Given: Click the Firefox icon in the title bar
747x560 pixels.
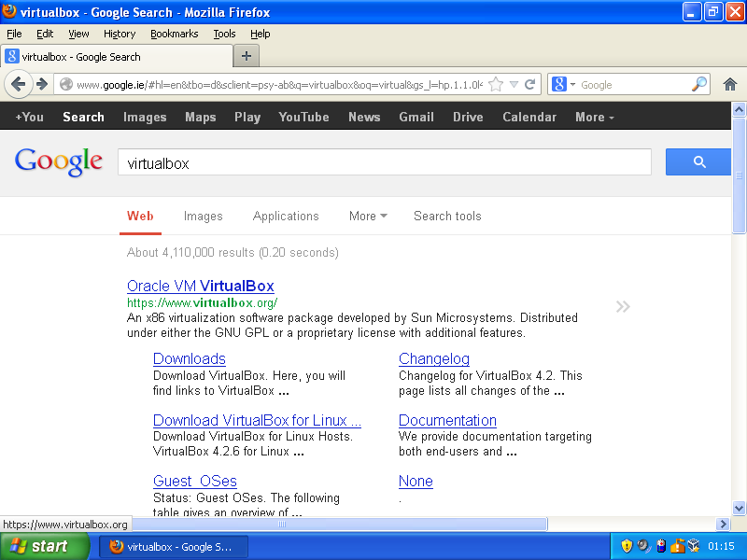Looking at the screenshot, I should [x=8, y=11].
